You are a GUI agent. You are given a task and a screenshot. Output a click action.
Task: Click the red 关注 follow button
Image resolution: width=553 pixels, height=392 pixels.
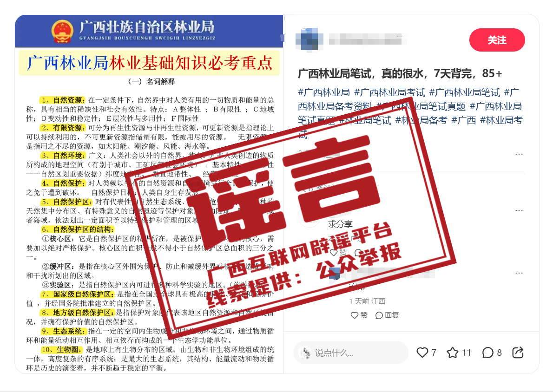point(497,40)
